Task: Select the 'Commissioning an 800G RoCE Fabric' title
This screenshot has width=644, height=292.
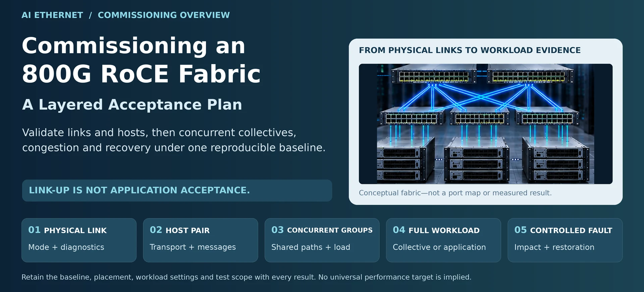Action: [141, 60]
